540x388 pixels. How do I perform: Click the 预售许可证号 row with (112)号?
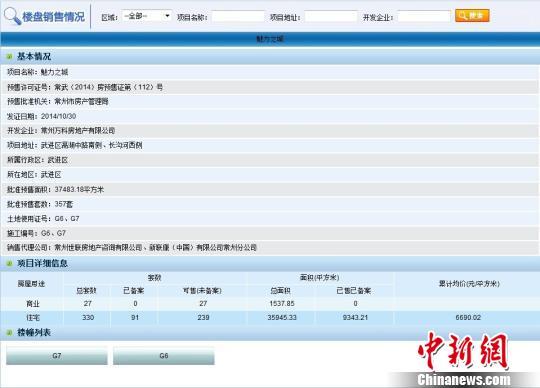[270, 87]
